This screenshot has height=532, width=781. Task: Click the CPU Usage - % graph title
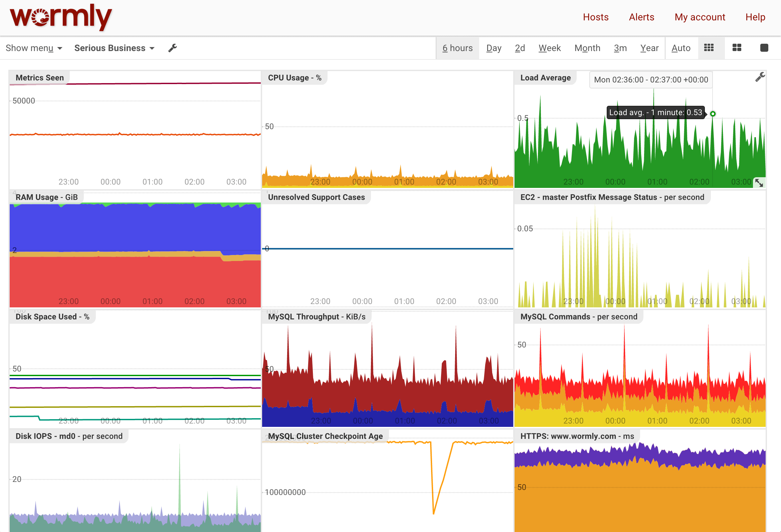295,77
